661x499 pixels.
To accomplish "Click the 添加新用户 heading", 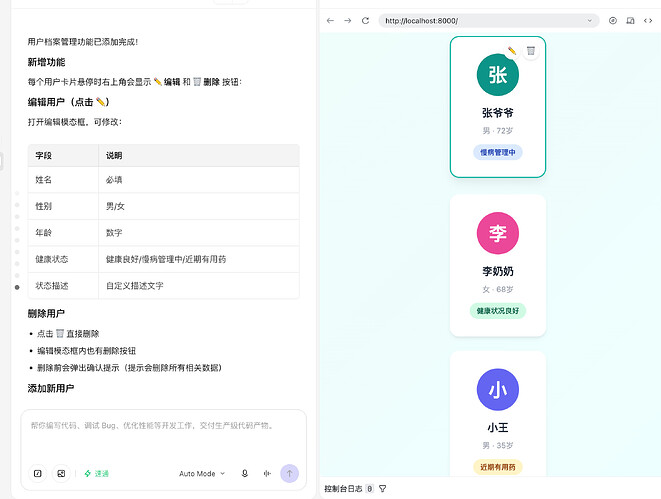I will point(51,389).
